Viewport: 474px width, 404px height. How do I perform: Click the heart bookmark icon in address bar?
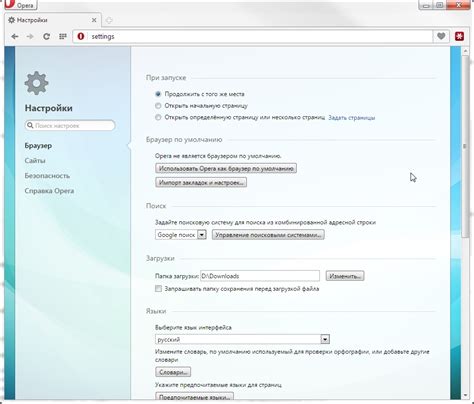(441, 36)
